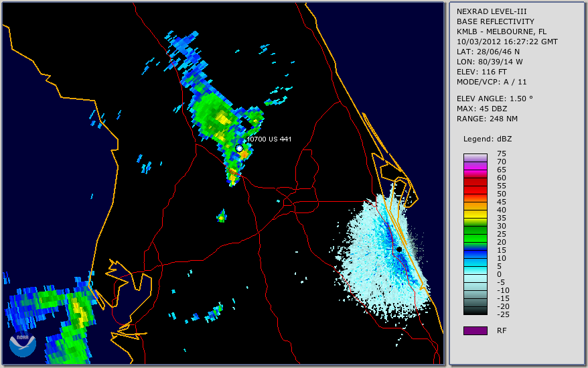
Task: Click the timestamp '10/03/2012 16:27:22 GMT'
Action: point(507,42)
